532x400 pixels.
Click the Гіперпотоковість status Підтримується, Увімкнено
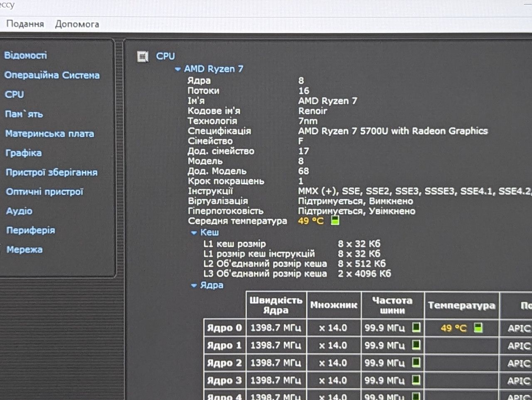pyautogui.click(x=357, y=211)
